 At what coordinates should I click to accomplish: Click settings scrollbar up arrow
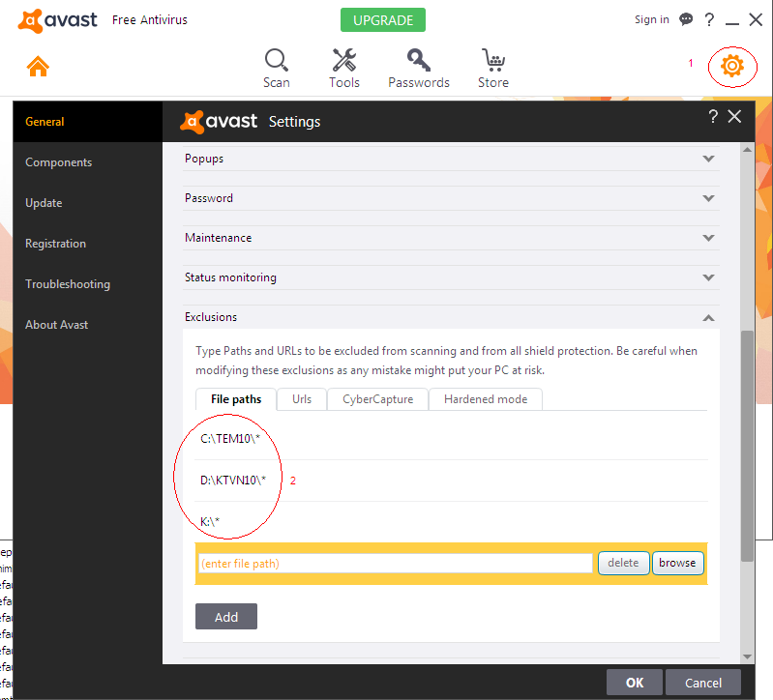(748, 149)
